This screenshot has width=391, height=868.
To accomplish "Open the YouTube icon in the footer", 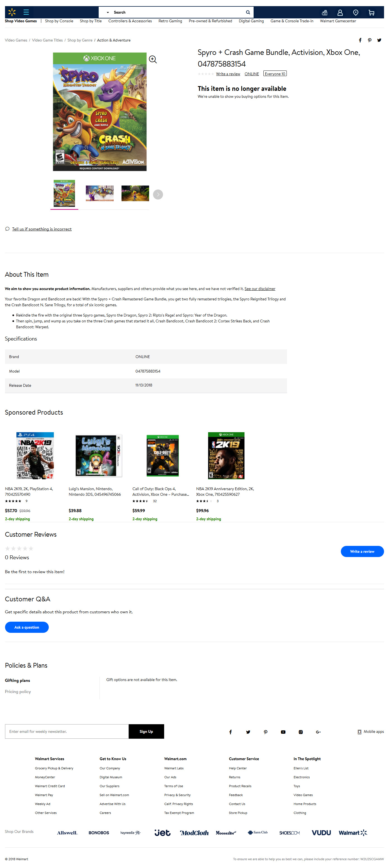I will pyautogui.click(x=283, y=731).
